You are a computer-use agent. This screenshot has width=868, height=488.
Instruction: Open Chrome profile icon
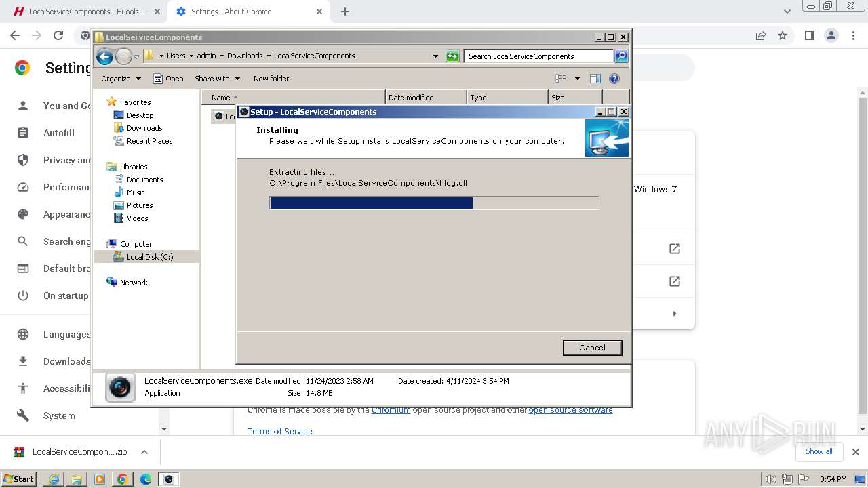(x=831, y=35)
